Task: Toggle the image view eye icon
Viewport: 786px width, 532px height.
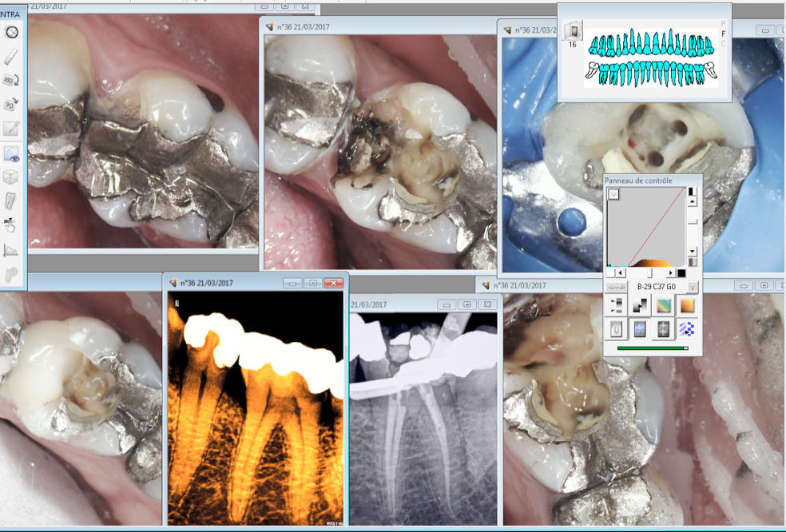Action: [12, 152]
